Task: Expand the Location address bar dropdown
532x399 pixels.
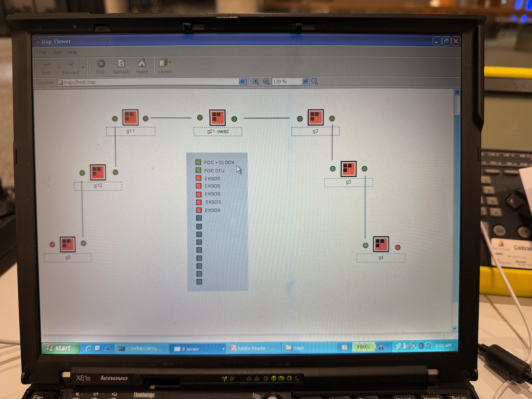Action: point(242,82)
